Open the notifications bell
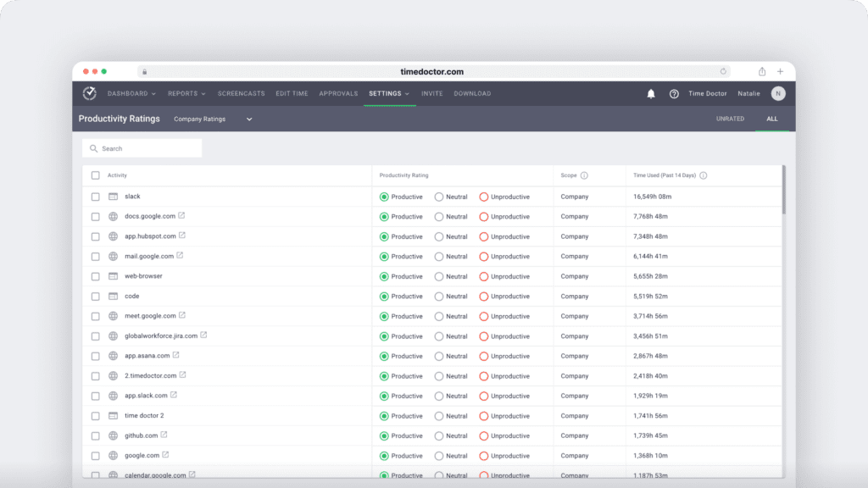 651,94
